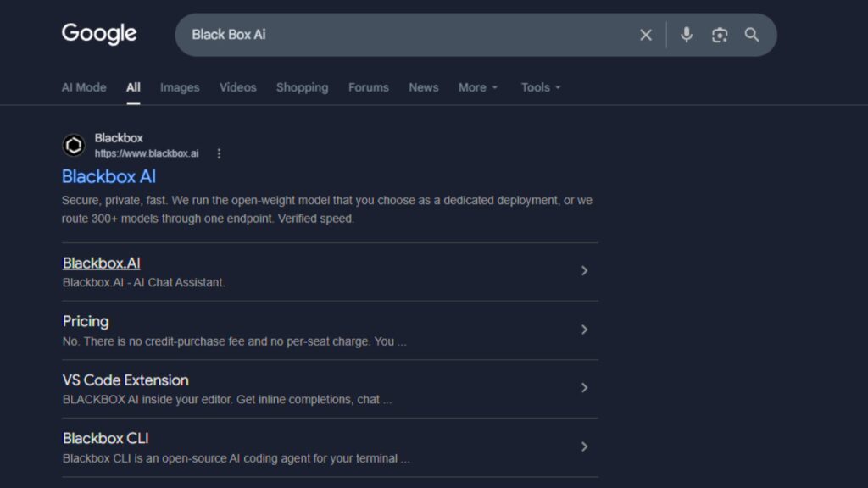
Task: Click the Google logo
Action: click(99, 34)
